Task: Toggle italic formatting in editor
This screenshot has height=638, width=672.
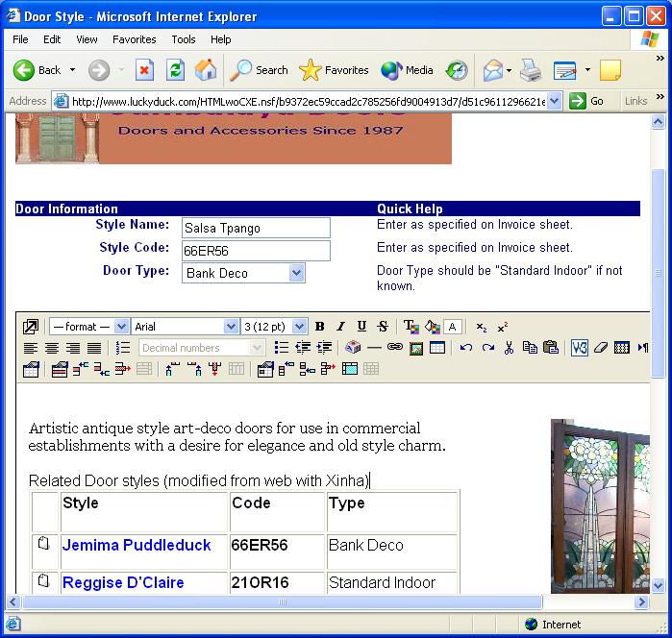Action: (340, 327)
